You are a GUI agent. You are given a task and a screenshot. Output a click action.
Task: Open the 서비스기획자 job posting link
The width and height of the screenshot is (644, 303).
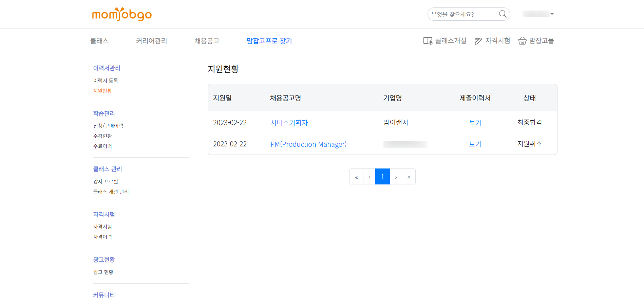(289, 123)
